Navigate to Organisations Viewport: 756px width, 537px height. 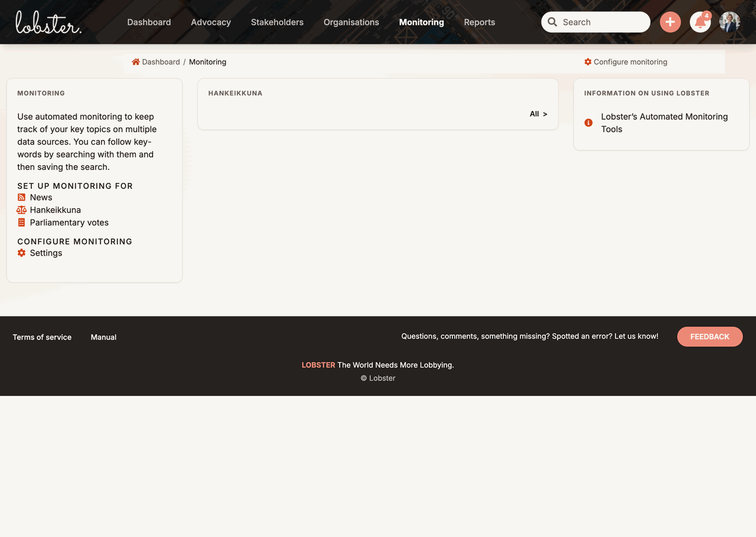tap(351, 22)
